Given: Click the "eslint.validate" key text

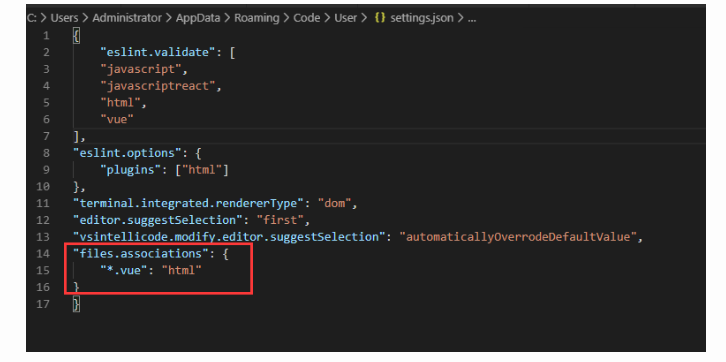Looking at the screenshot, I should (158, 52).
